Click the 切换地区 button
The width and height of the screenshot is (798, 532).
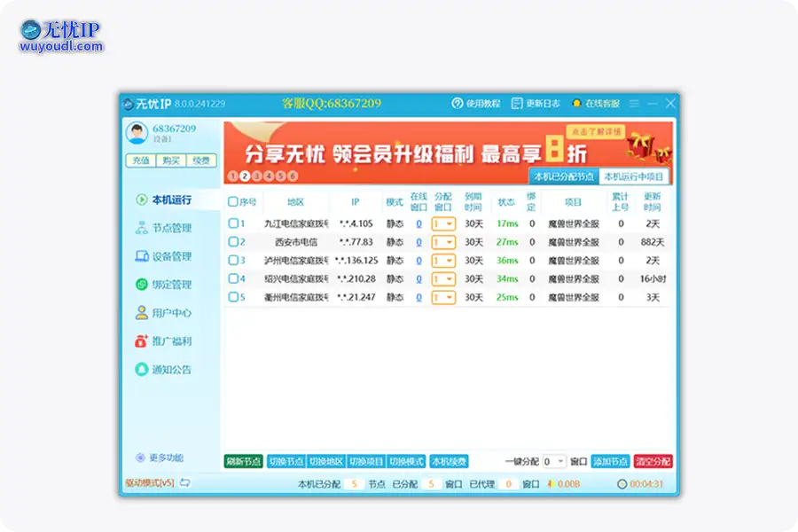point(326,462)
